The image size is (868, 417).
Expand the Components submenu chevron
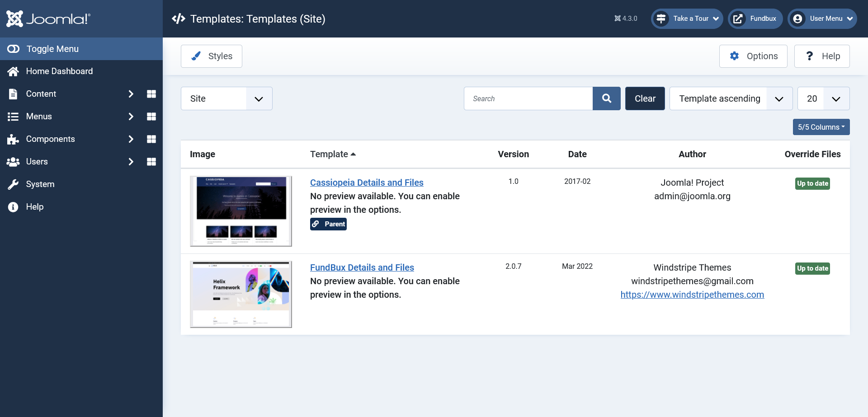[131, 139]
